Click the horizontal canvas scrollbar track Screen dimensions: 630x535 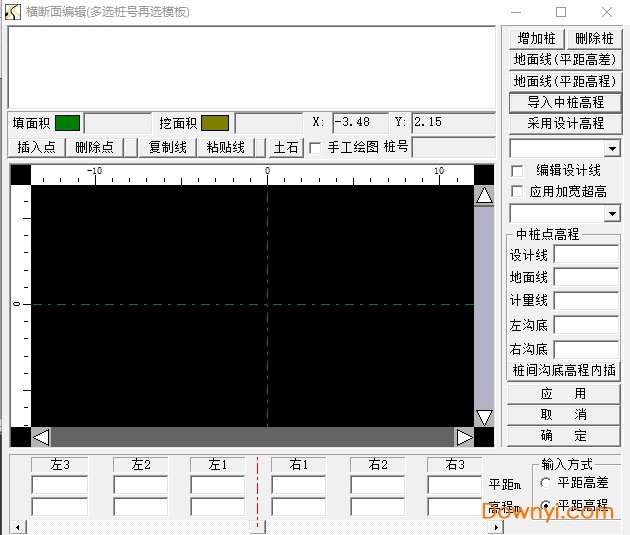(x=253, y=437)
